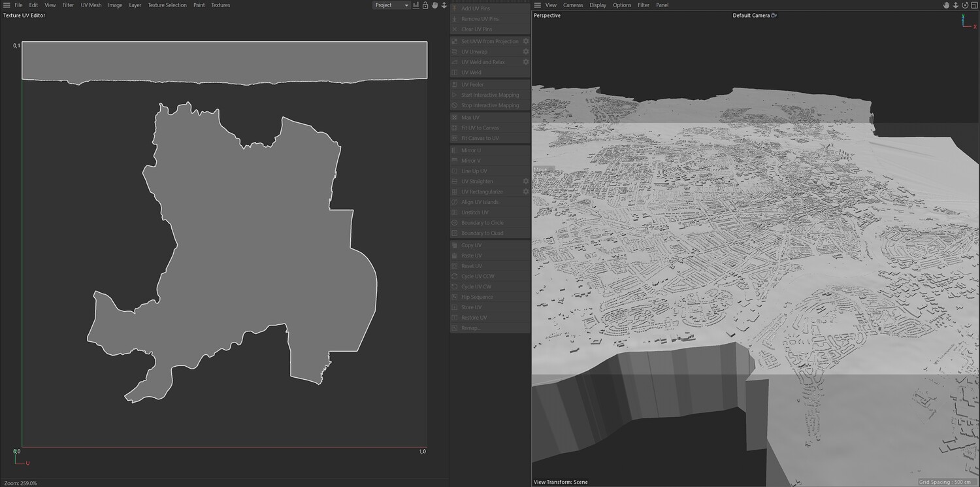Open the Set UVW from Projection gear

[526, 41]
